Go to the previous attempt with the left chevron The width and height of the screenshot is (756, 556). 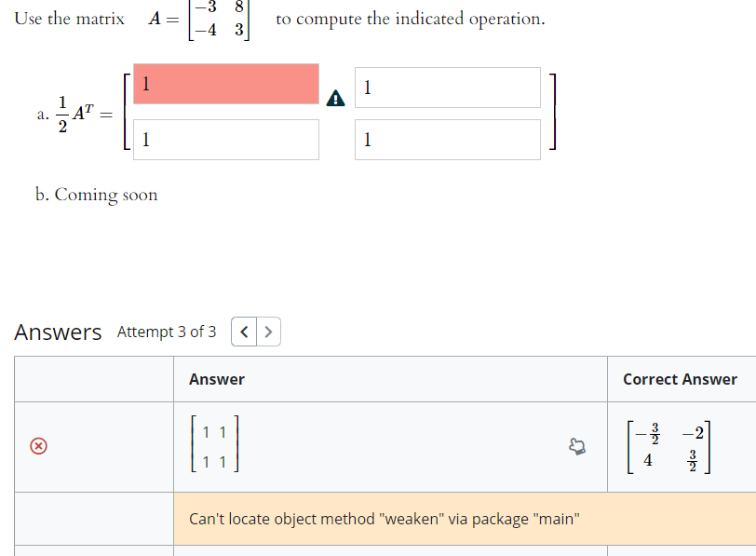pos(244,332)
